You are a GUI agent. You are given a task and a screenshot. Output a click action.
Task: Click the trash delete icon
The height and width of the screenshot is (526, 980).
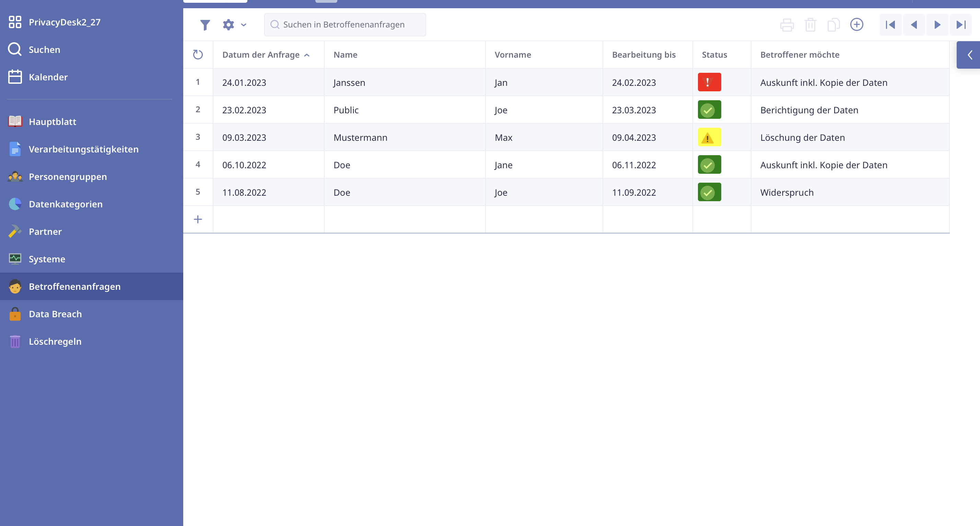point(810,25)
